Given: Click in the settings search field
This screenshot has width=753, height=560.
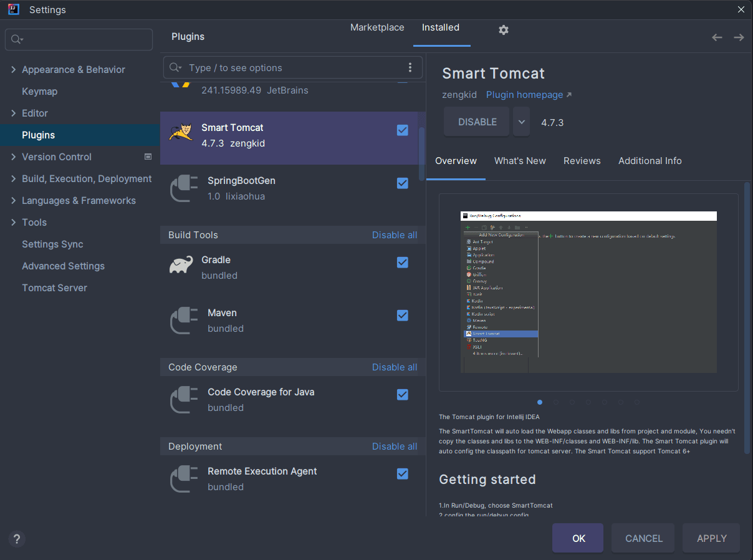Looking at the screenshot, I should 79,39.
